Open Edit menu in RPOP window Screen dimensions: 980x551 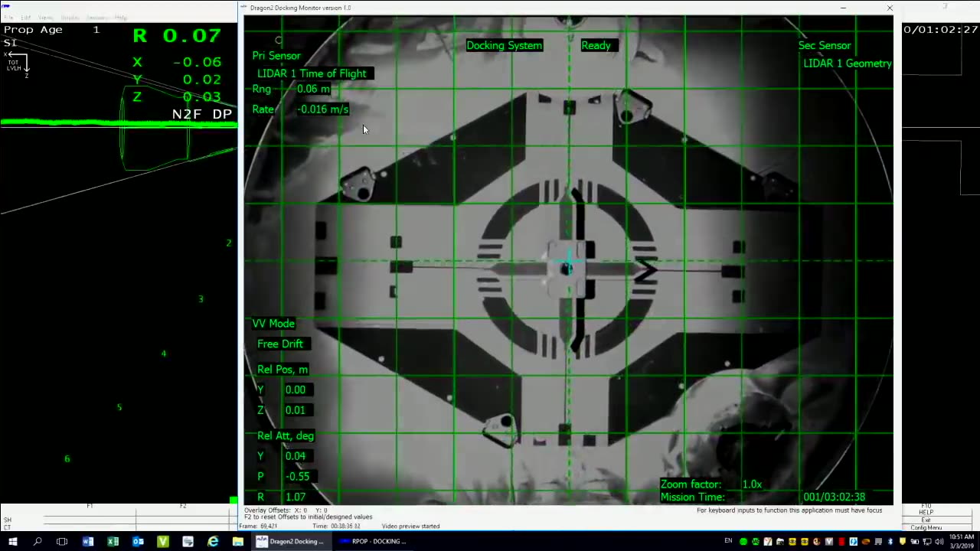[25, 17]
